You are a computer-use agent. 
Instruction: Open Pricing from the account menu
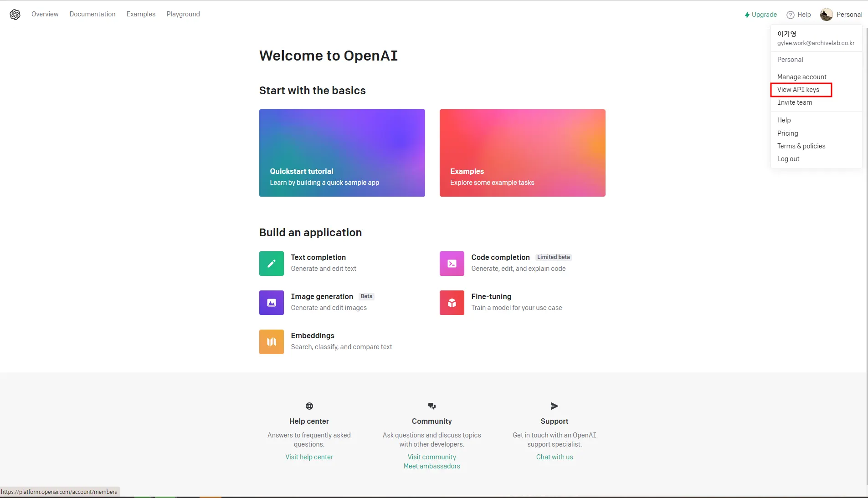(x=788, y=133)
